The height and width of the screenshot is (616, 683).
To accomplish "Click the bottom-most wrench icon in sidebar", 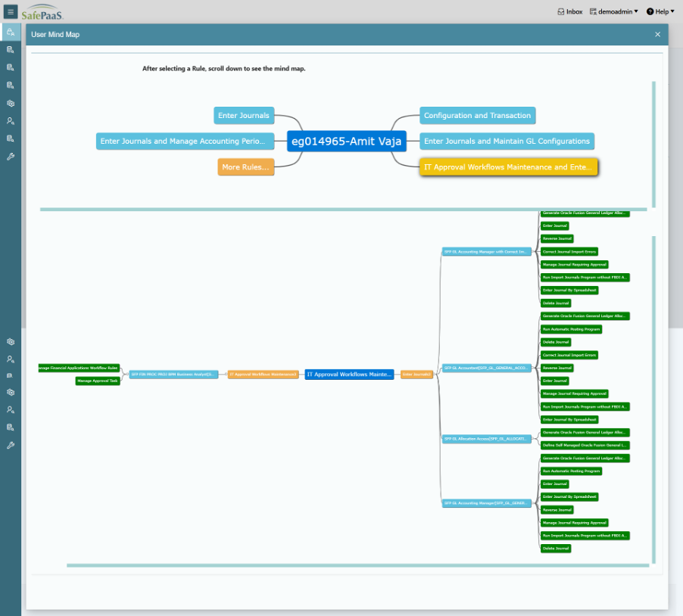I will pos(11,445).
